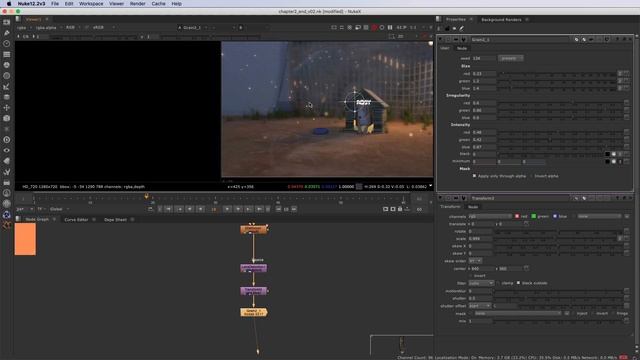Click the play backward button in timeline
The width and height of the screenshot is (640, 360).
tap(200, 209)
